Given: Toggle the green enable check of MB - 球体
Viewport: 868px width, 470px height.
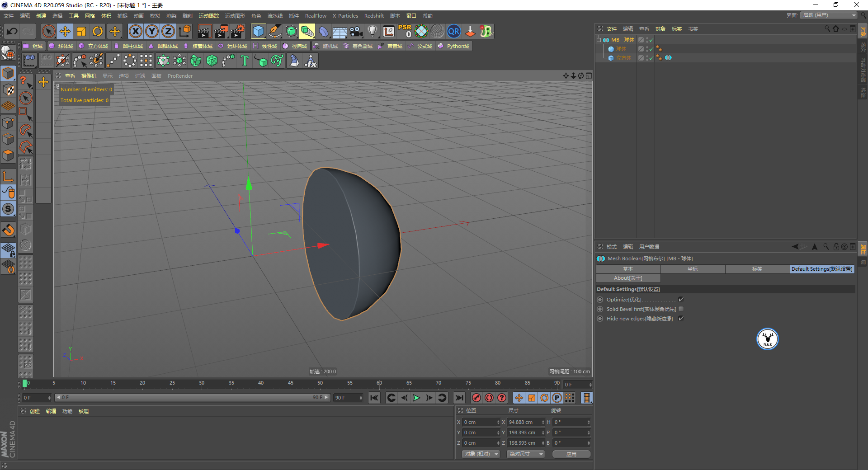Looking at the screenshot, I should point(651,40).
